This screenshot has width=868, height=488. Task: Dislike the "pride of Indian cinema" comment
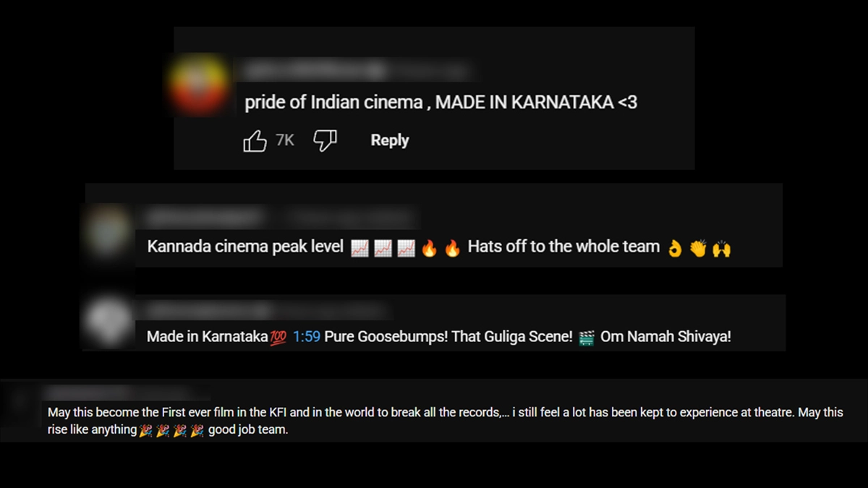325,140
